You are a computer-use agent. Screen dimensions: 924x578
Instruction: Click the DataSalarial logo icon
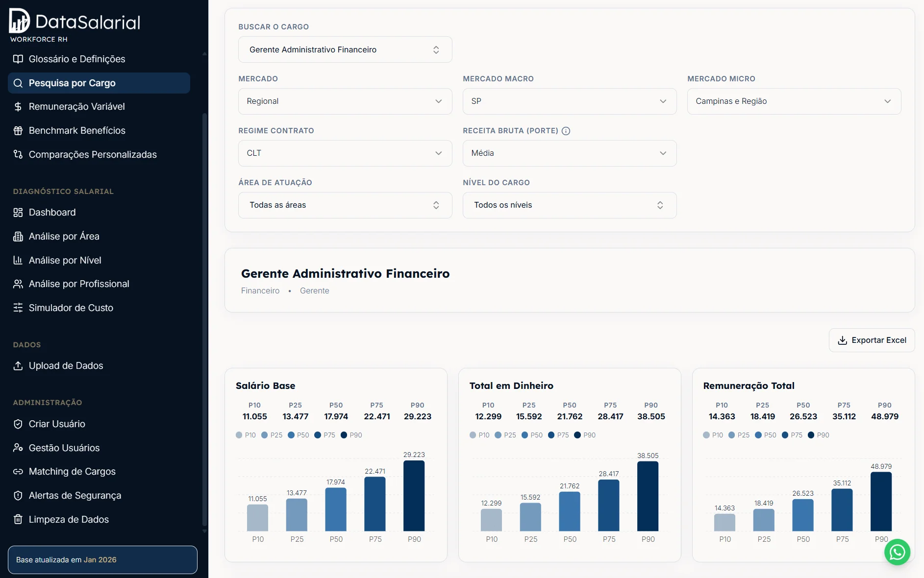(20, 21)
